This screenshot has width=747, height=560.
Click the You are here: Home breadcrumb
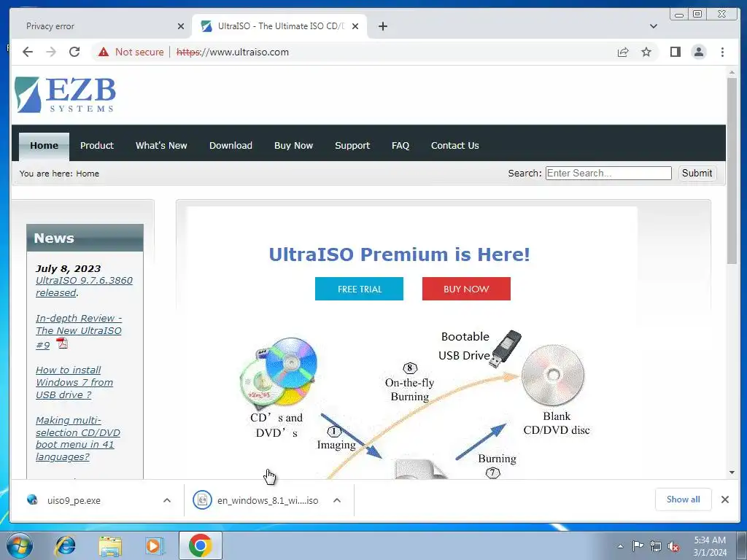point(60,174)
